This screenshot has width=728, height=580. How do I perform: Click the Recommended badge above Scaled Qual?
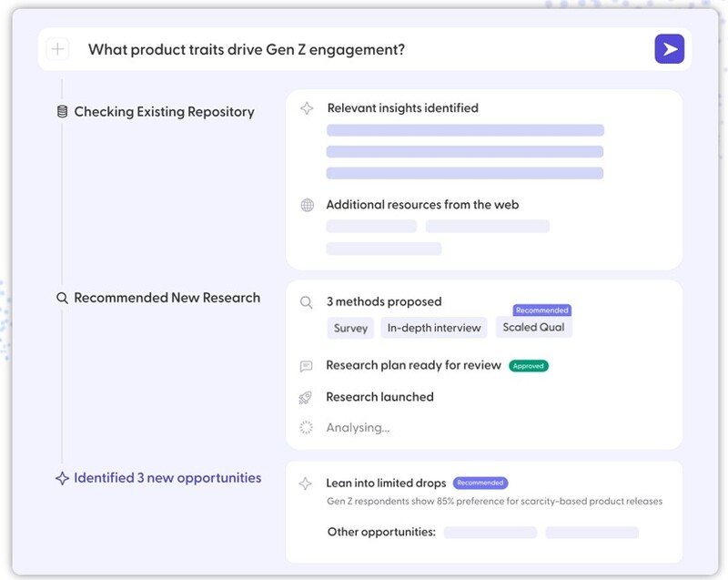(541, 310)
